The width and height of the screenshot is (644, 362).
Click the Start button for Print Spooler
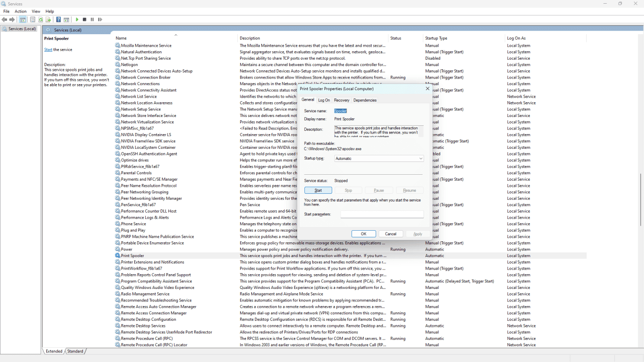318,190
